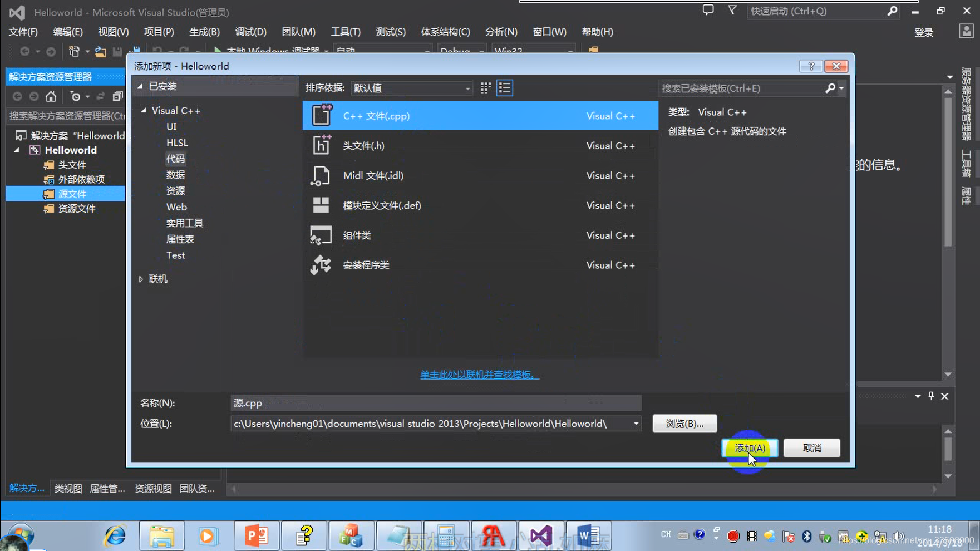This screenshot has width=980, height=551.
Task: Open the 调试(D) menu
Action: (x=250, y=32)
